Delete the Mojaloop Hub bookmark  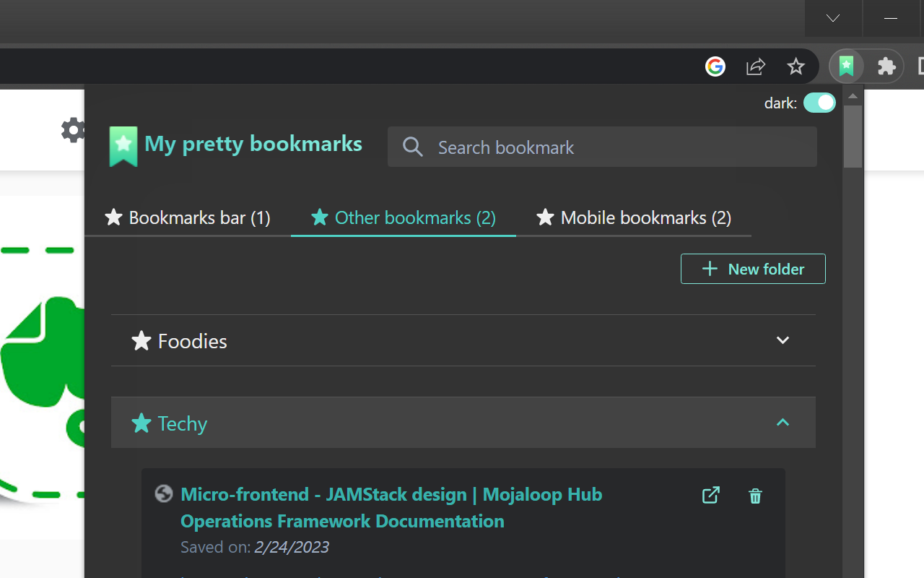tap(755, 496)
